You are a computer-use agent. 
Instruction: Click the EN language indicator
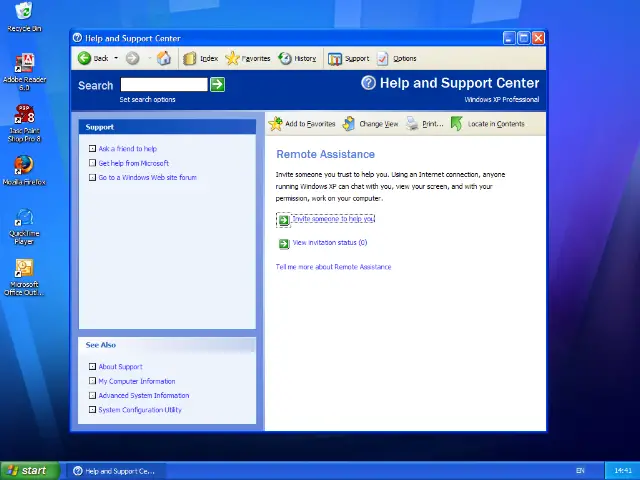pyautogui.click(x=580, y=471)
